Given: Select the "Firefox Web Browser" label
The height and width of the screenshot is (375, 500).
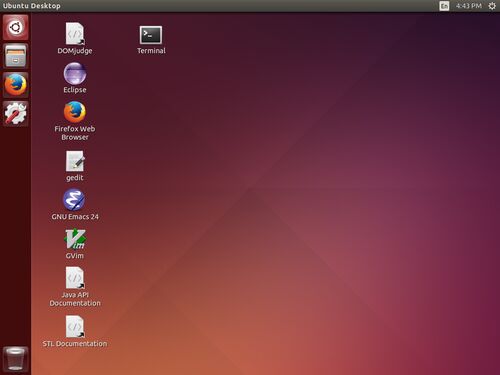Looking at the screenshot, I should (x=75, y=133).
